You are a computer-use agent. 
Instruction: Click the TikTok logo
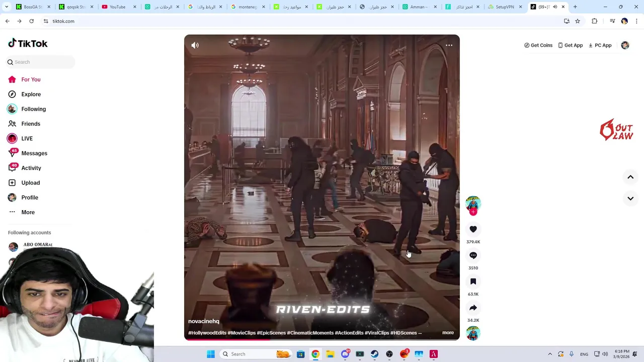(28, 44)
